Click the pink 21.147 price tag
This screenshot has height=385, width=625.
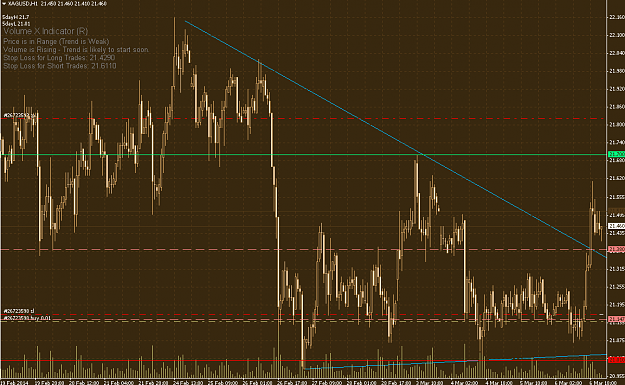[x=616, y=319]
